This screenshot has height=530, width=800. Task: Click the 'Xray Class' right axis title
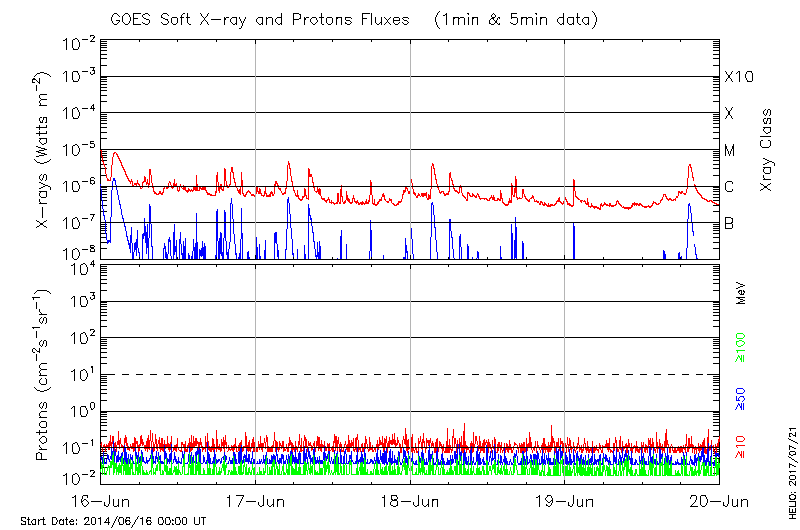(x=767, y=150)
